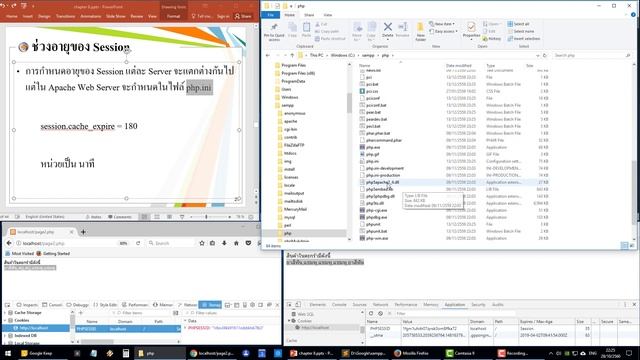
Task: Refresh the Explorer address bar
Action: (x=544, y=55)
